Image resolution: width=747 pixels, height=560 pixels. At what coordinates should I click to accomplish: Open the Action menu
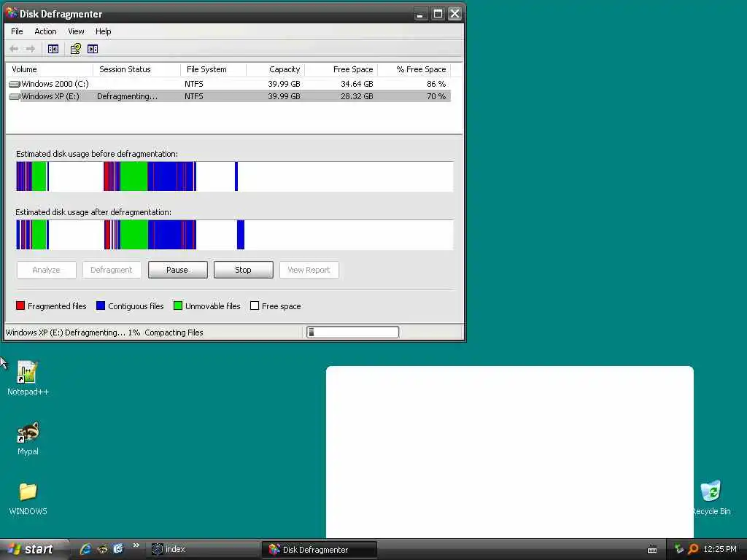pos(45,31)
